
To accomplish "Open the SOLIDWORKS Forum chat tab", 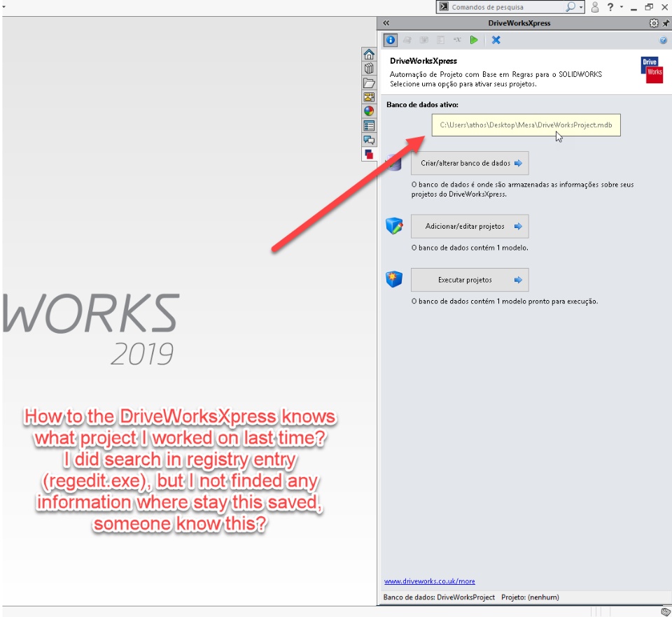I will pos(369,140).
